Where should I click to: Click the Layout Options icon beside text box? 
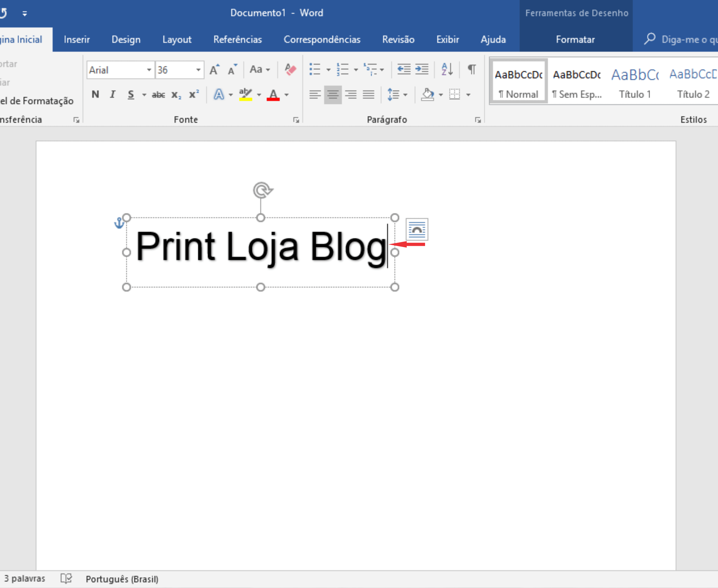tap(417, 229)
